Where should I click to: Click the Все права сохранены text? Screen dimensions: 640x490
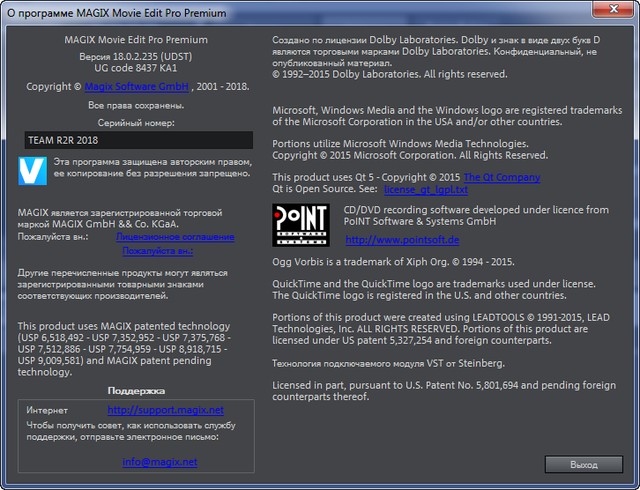[x=136, y=105]
